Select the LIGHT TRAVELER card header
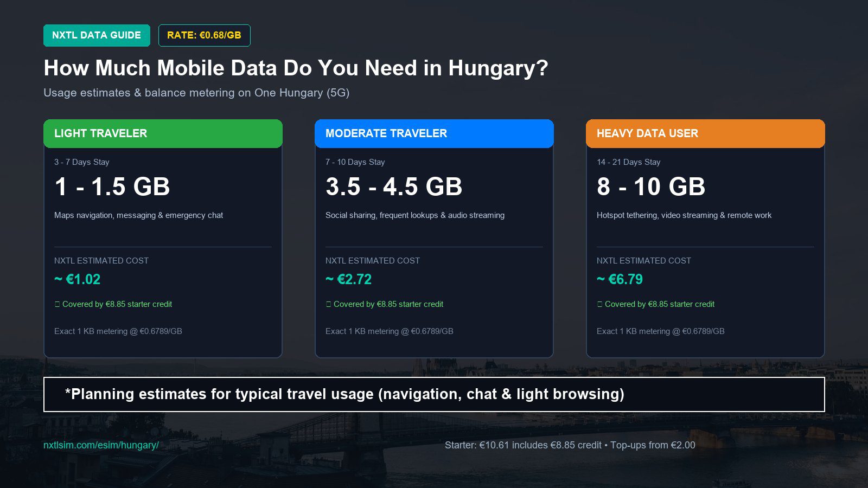The image size is (868, 488). pos(163,133)
